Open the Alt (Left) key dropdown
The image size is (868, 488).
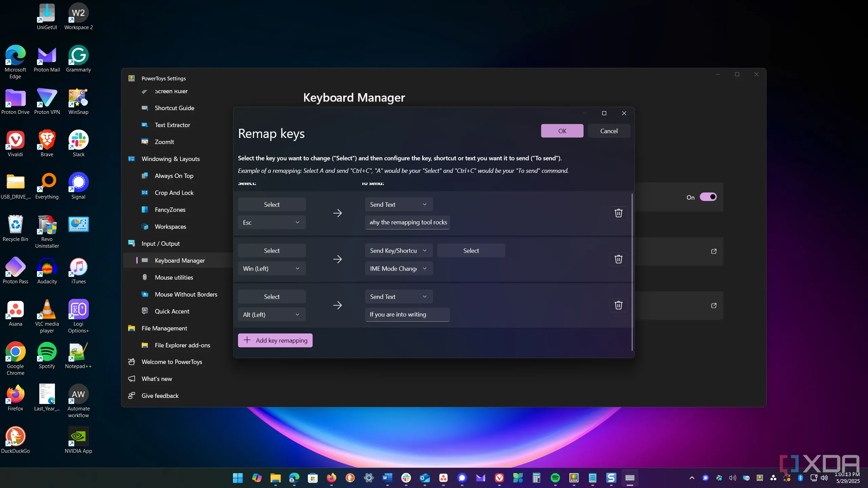pyautogui.click(x=272, y=315)
